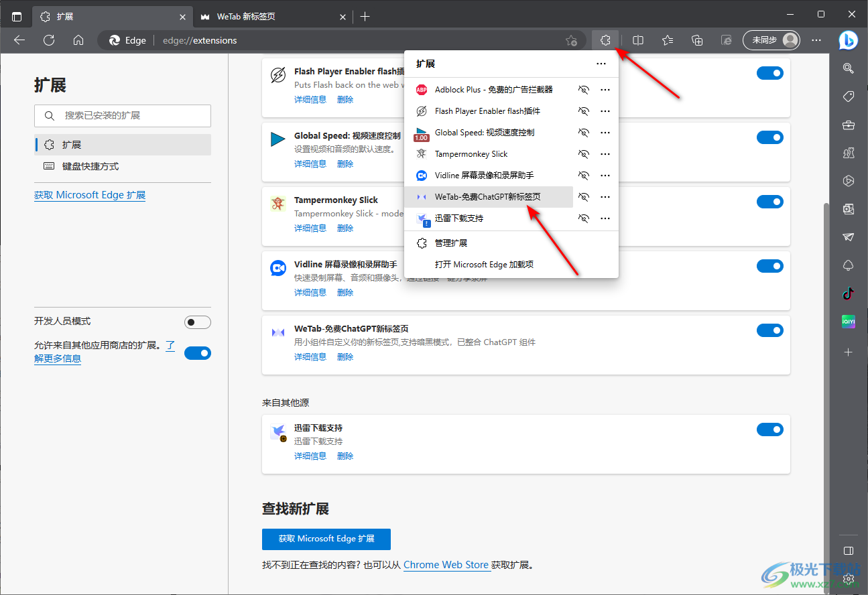Open the Extensions puzzle icon in toolbar
The width and height of the screenshot is (868, 595).
(605, 40)
